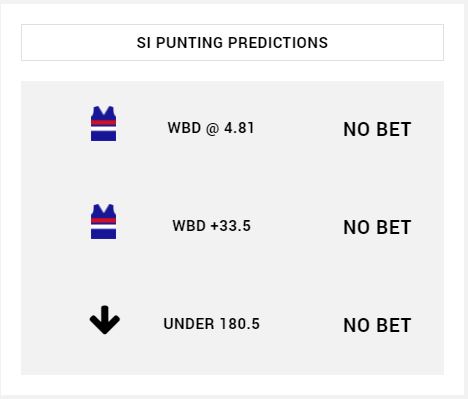Click the red stripe on the top jersey icon

tap(103, 122)
